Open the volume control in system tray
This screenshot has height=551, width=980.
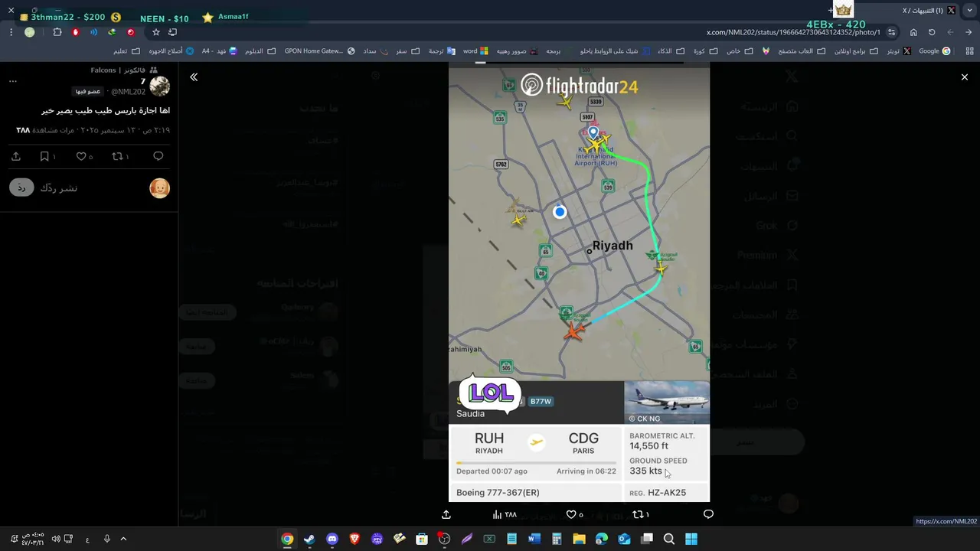56,539
